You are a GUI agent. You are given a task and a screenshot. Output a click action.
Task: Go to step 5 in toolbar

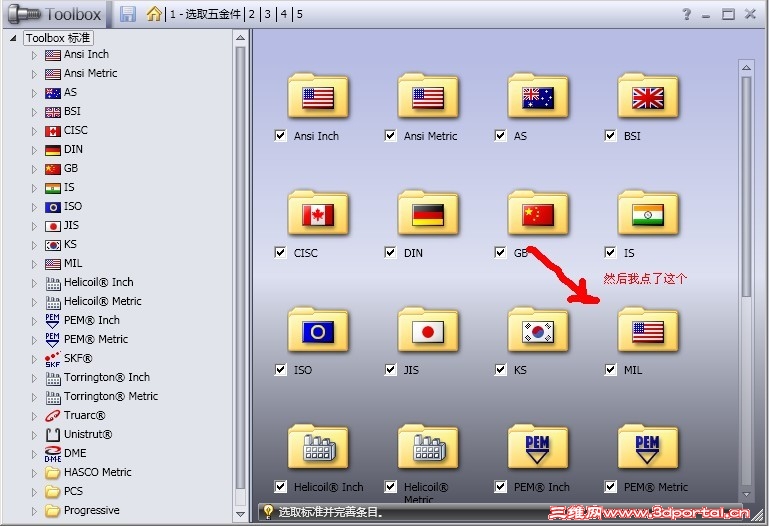pyautogui.click(x=300, y=14)
